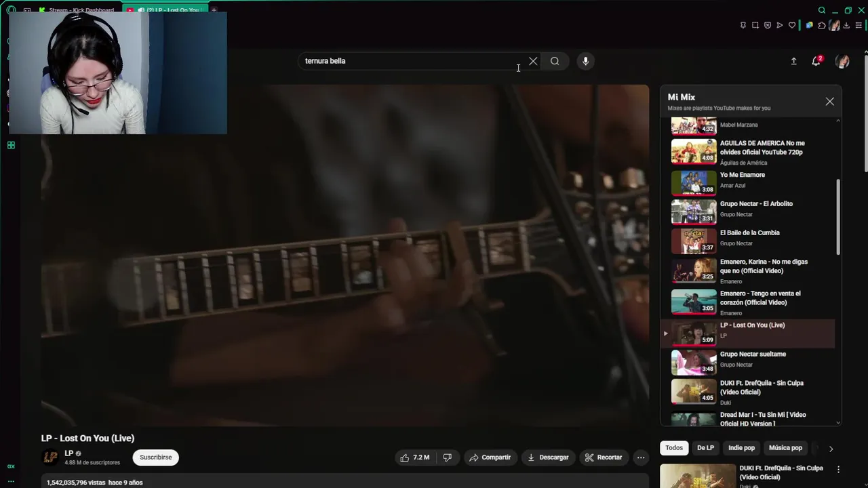The width and height of the screenshot is (868, 488).
Task: Open the Opera GX menu logo
Action: (x=11, y=10)
